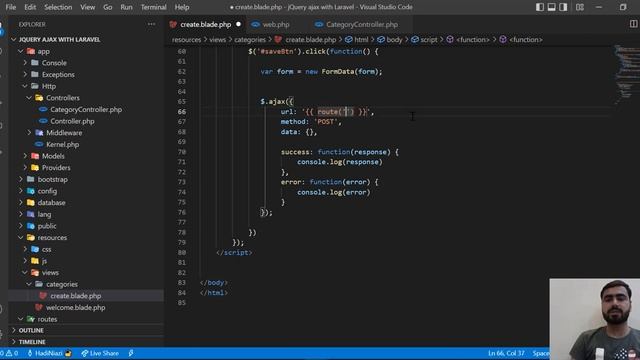Open the View menu

point(87,7)
